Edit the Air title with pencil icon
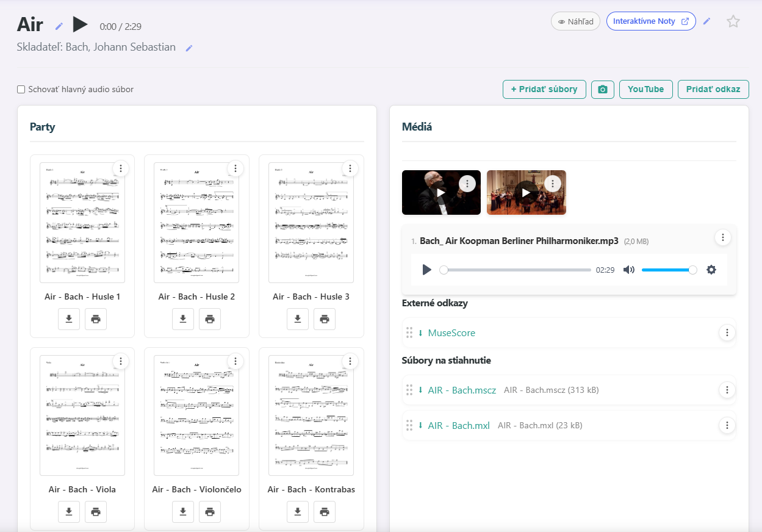The height and width of the screenshot is (532, 762). click(x=59, y=26)
